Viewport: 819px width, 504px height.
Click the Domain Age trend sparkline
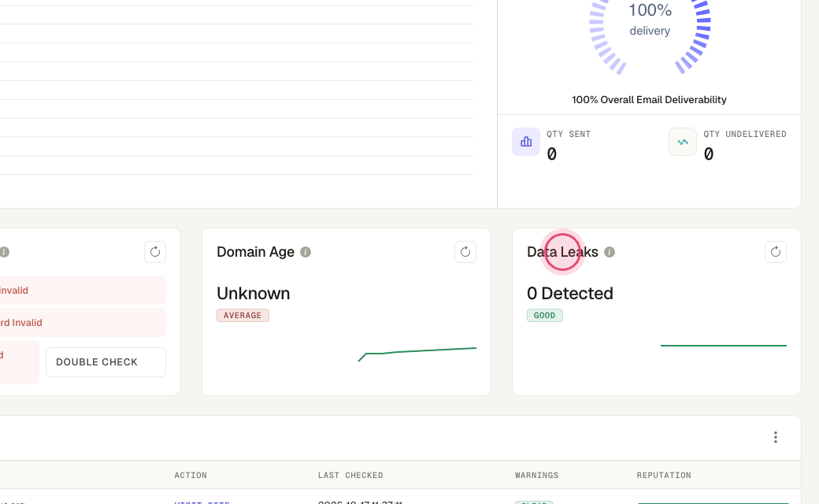point(417,354)
